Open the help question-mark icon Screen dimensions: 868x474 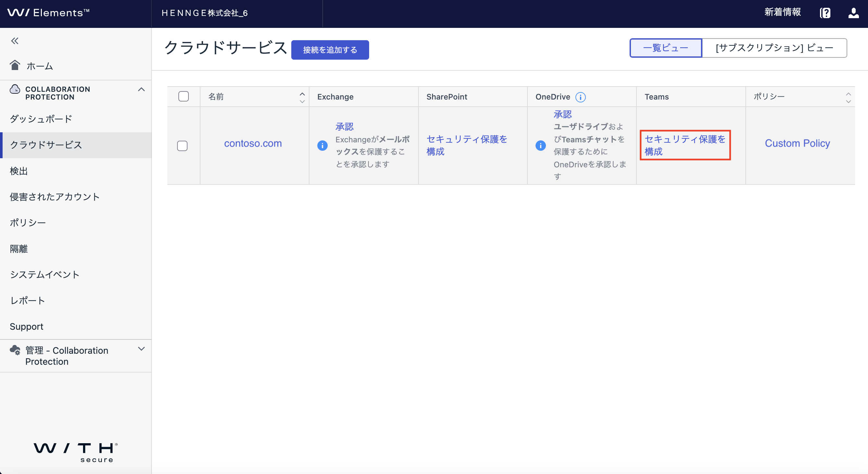tap(825, 13)
